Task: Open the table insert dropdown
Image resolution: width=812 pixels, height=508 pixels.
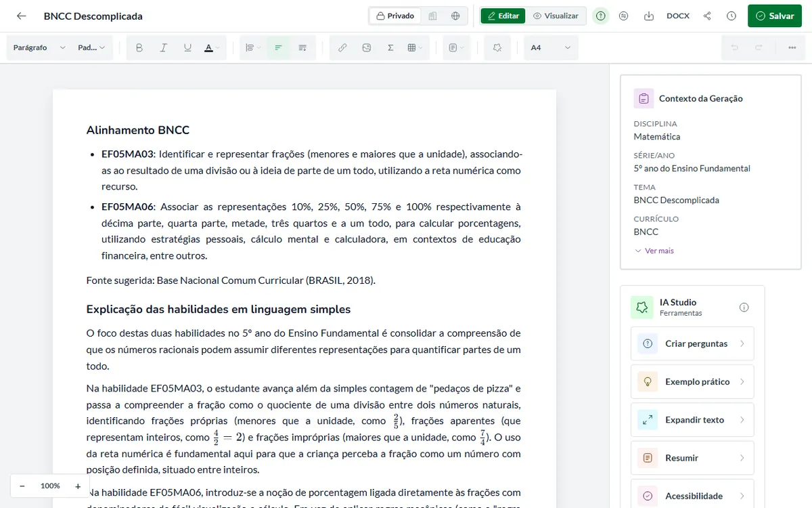Action: (x=415, y=47)
